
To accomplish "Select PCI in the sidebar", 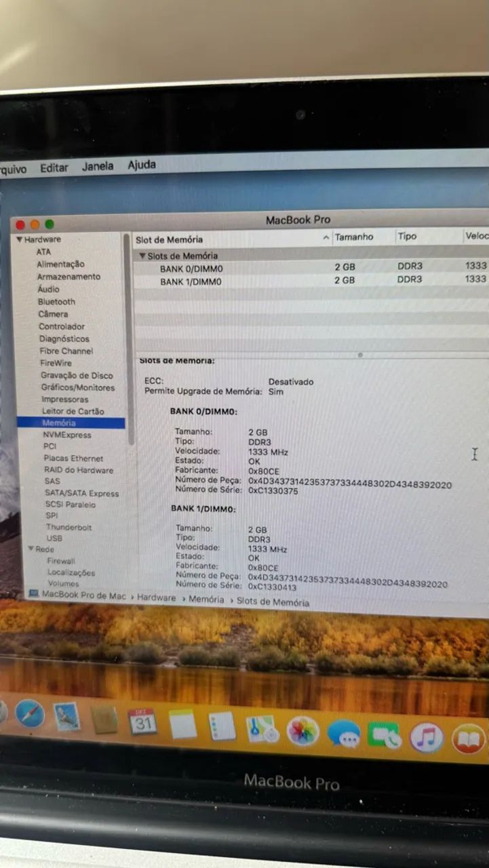I will (50, 446).
